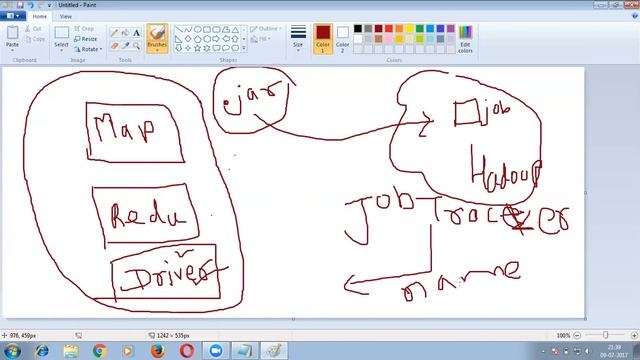
Task: Open the shape Fill dropdown
Action: pyautogui.click(x=261, y=39)
